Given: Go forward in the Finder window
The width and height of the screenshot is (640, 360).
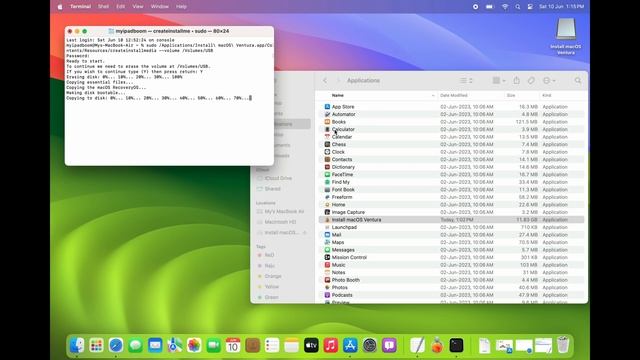Looking at the screenshot, I should 338,80.
